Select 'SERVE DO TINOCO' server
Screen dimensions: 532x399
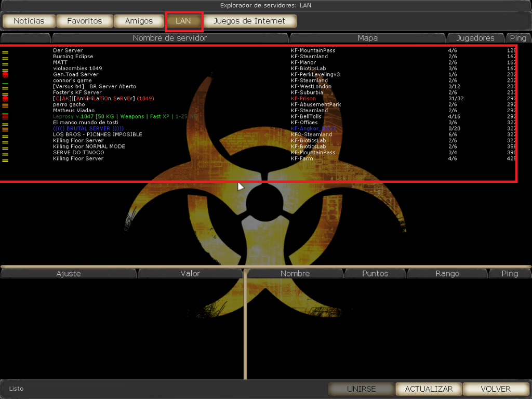pos(78,152)
